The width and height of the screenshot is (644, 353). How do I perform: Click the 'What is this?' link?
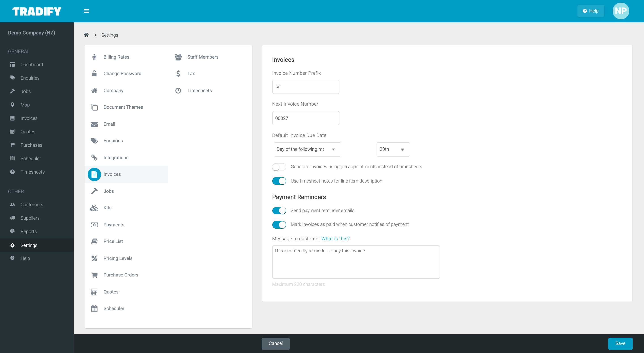point(335,239)
